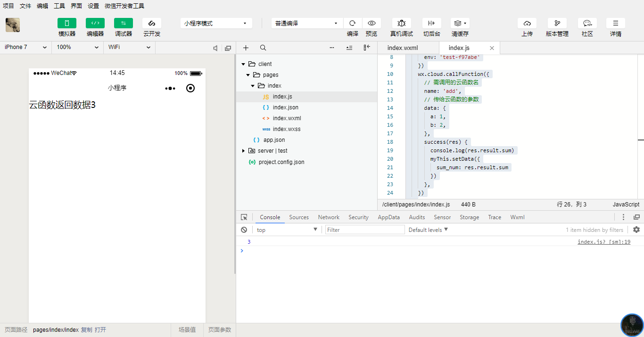Toggle the simulator panel button
This screenshot has height=337, width=644.
coord(67,23)
